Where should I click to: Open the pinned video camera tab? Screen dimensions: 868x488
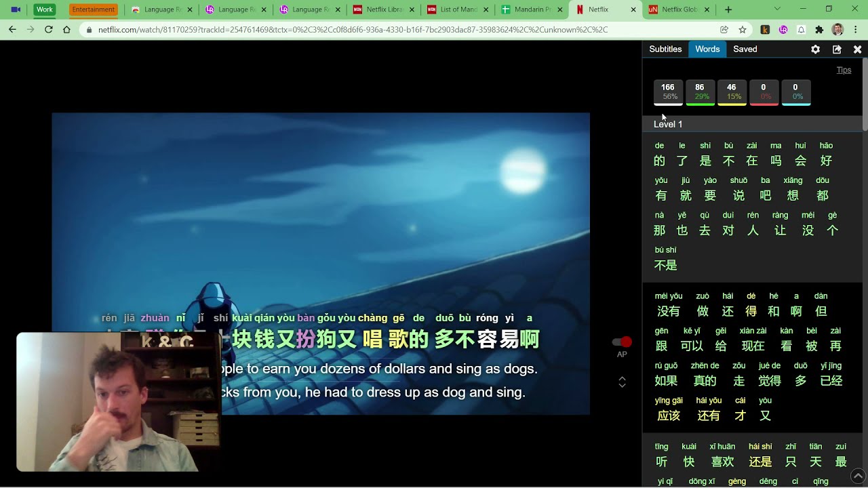(16, 9)
